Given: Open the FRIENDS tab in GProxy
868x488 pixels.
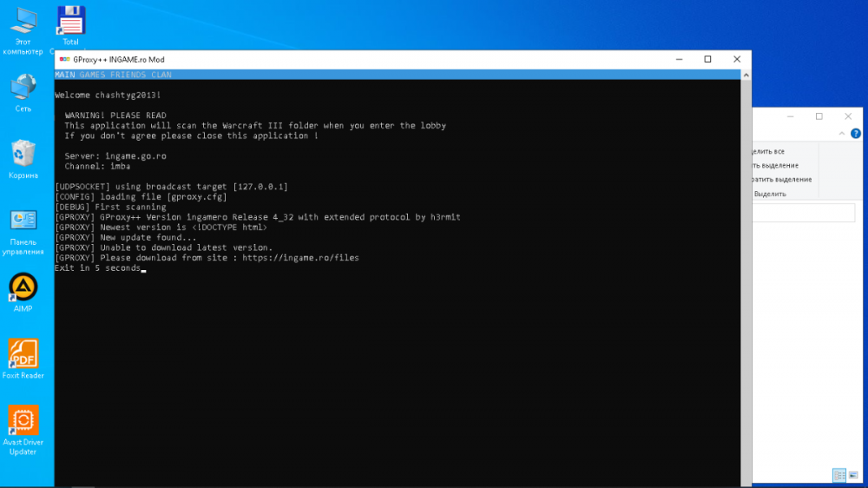Looking at the screenshot, I should (x=128, y=75).
